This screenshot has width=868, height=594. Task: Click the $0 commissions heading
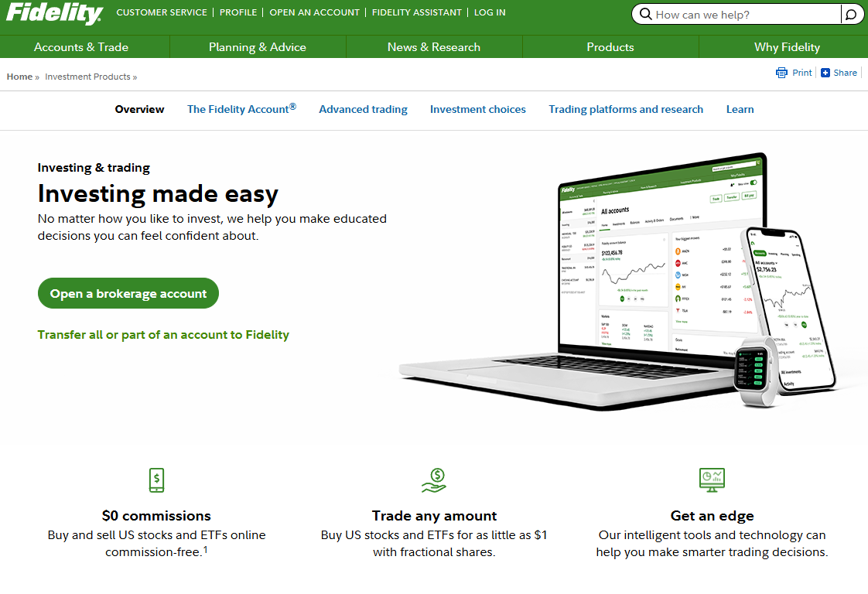[x=156, y=515]
